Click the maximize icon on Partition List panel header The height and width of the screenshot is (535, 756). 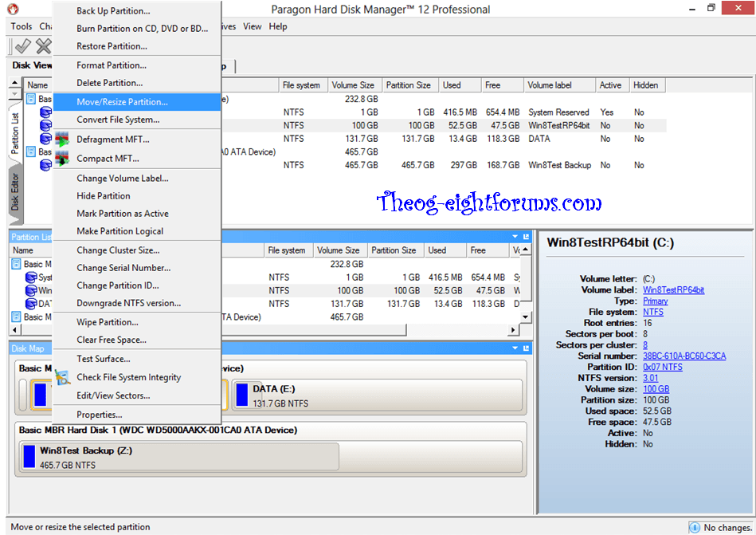tap(526, 237)
